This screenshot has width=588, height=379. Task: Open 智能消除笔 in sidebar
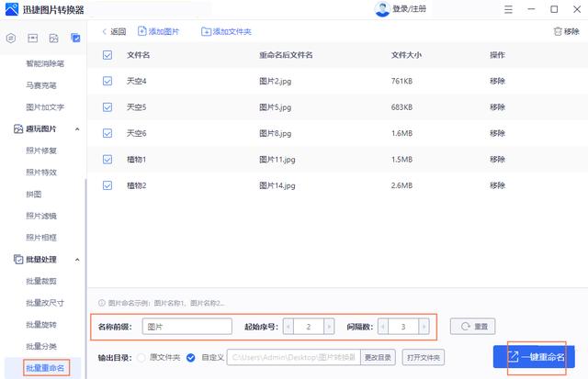click(45, 63)
